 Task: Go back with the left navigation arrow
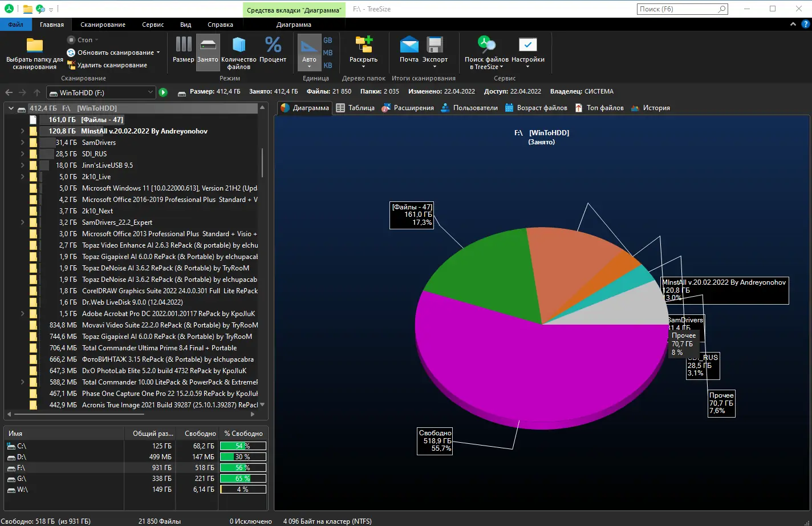point(9,92)
